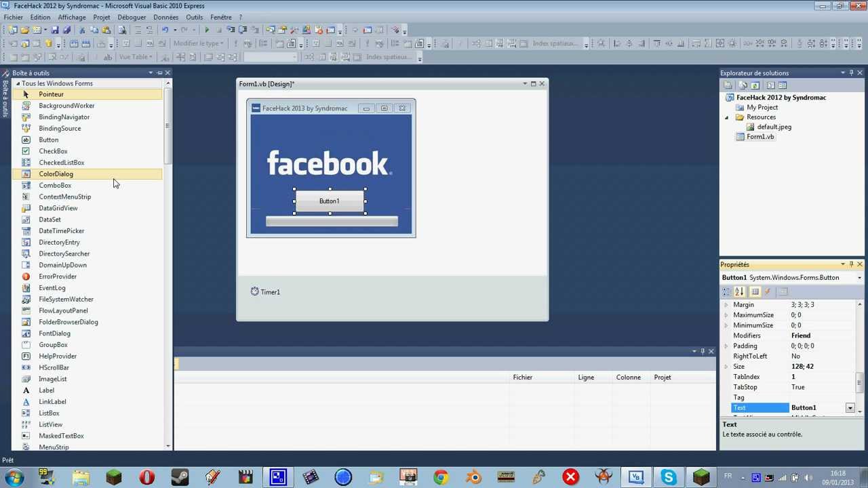Open the Fenêtre menu
This screenshot has width=868, height=488.
(221, 17)
